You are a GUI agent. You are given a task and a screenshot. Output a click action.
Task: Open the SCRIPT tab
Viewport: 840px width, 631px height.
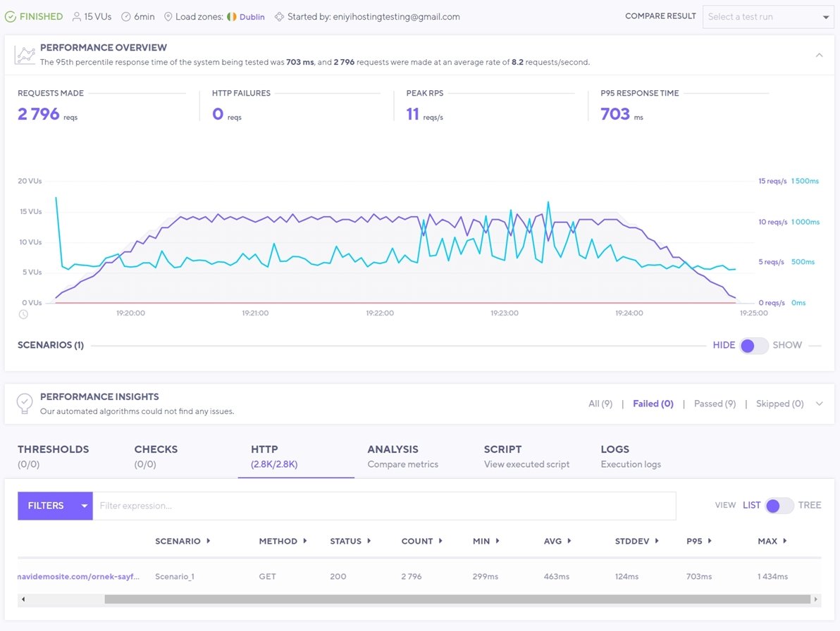pos(526,456)
